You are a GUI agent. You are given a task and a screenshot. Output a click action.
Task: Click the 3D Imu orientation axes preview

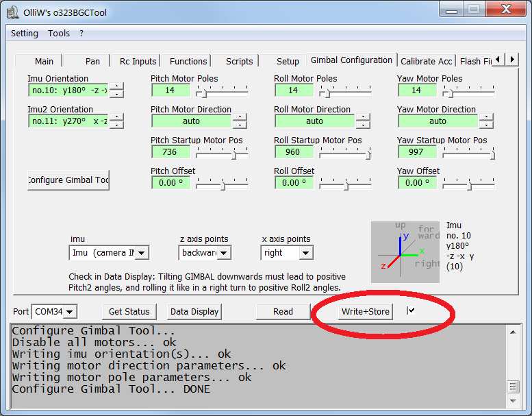407,252
